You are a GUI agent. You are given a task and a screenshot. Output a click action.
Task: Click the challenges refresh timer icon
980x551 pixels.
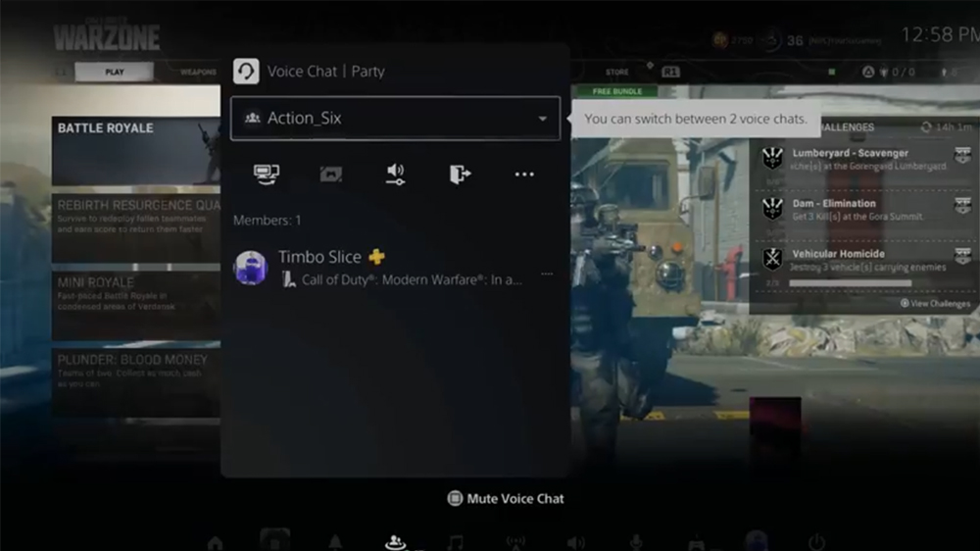[926, 126]
